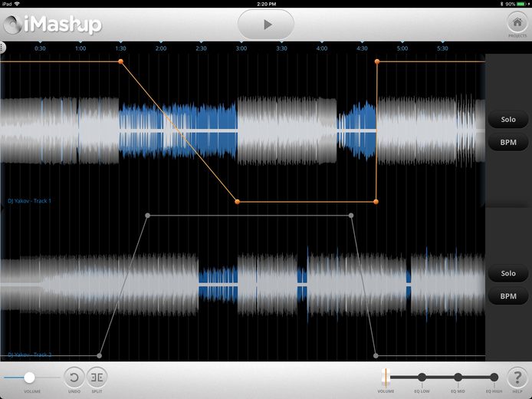Click the 0:30 timeline marker
Screen dimensions: 532x399
coord(40,48)
